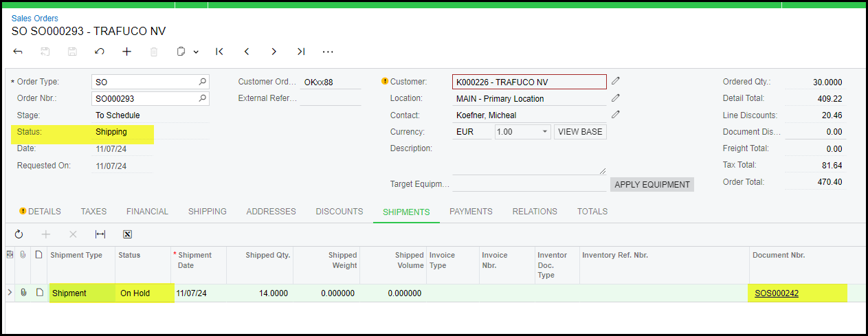The width and height of the screenshot is (868, 336).
Task: Refresh the shipments grid
Action: (19, 234)
